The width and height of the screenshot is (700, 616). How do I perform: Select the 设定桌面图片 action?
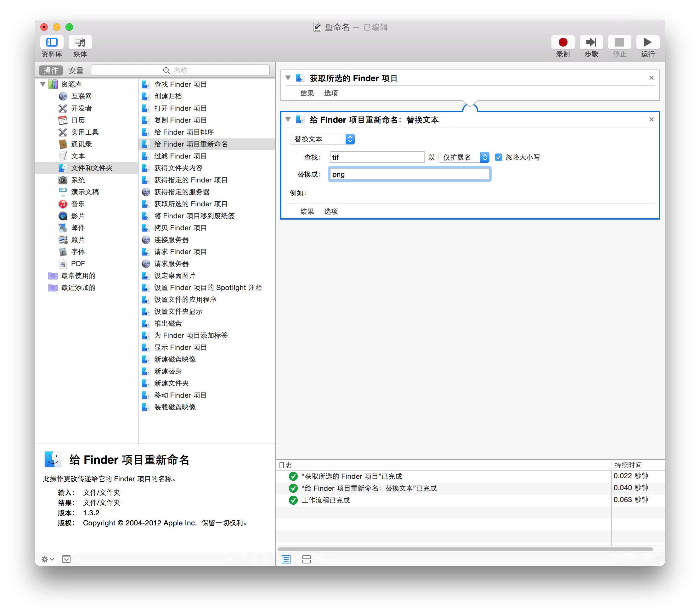click(206, 276)
